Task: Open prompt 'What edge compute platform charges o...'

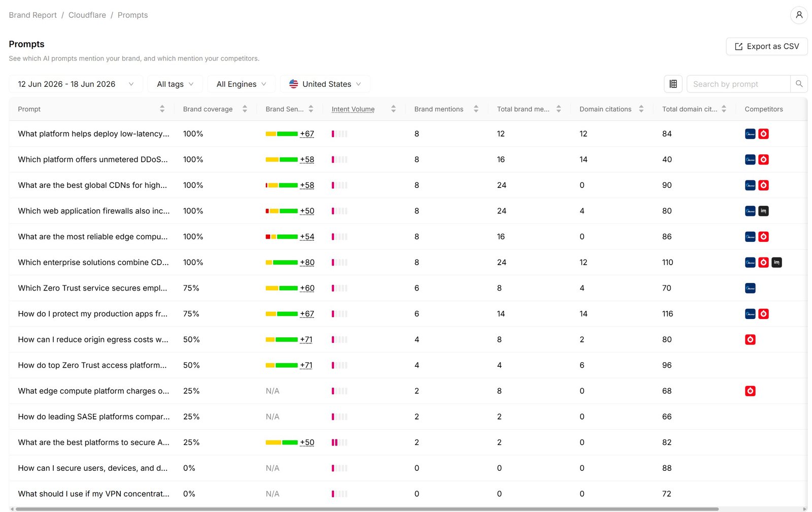Action: pos(94,391)
